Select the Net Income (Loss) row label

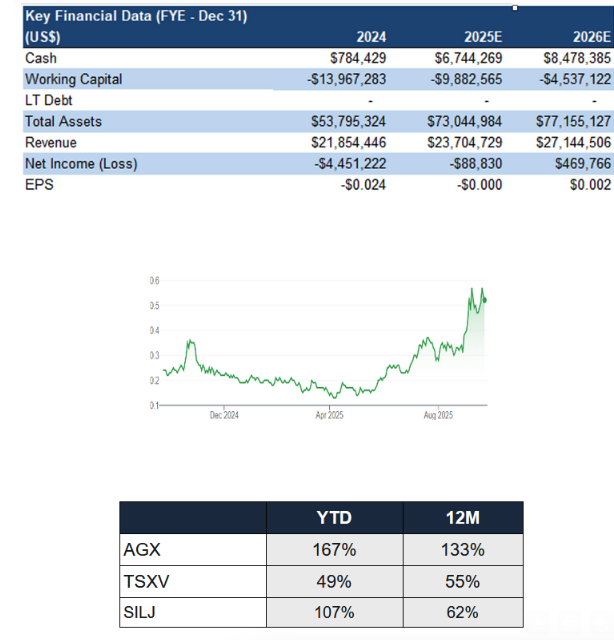point(81,164)
